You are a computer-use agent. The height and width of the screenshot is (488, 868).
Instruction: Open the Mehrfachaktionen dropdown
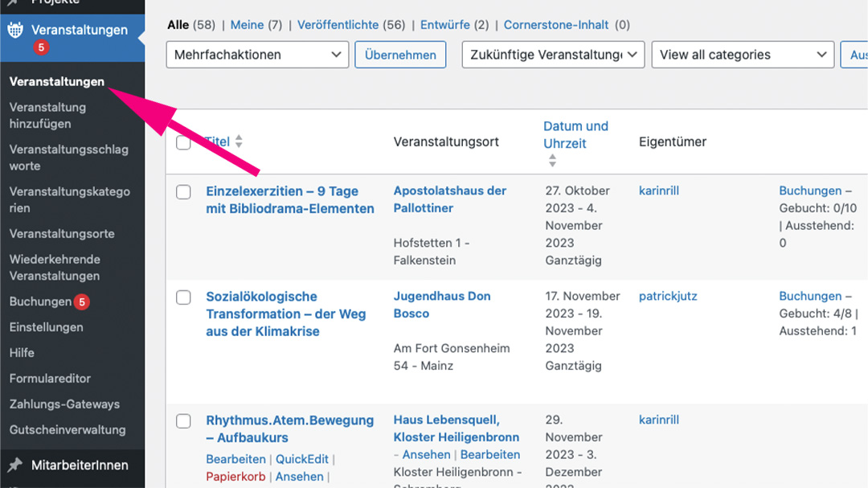pyautogui.click(x=256, y=55)
